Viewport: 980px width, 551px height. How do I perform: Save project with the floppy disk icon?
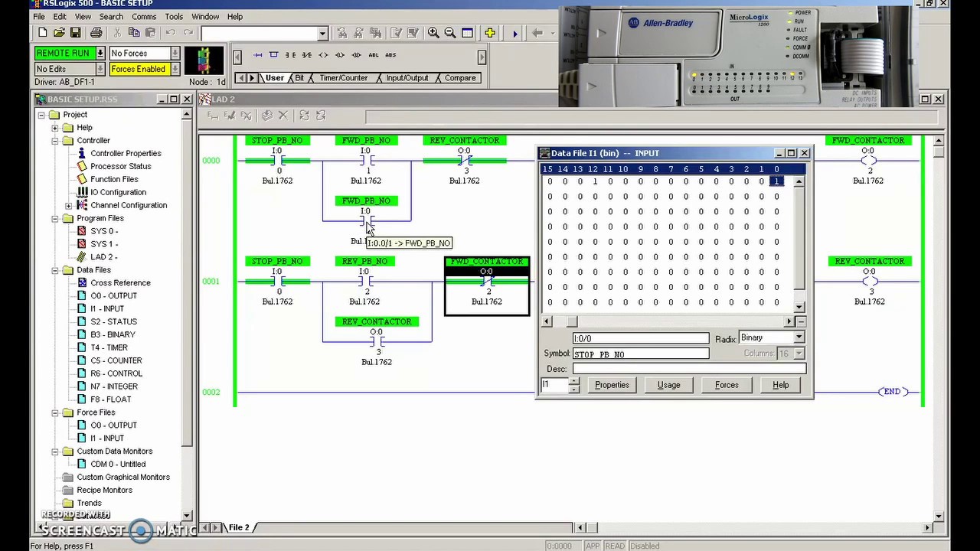(75, 33)
